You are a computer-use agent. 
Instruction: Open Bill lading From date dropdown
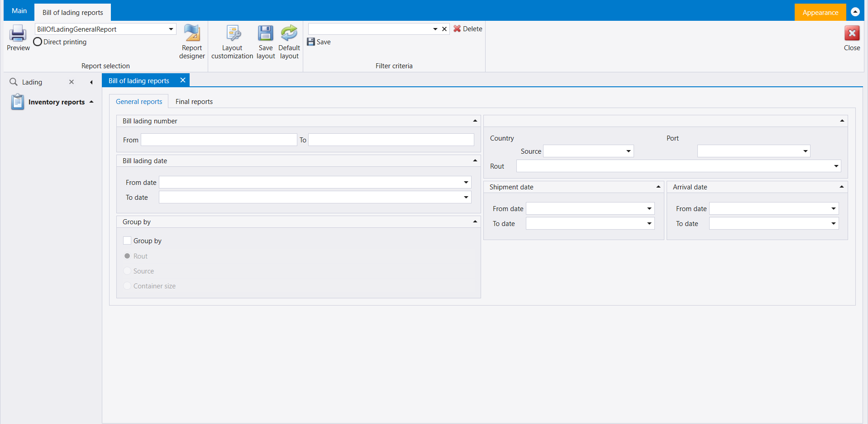tap(466, 182)
